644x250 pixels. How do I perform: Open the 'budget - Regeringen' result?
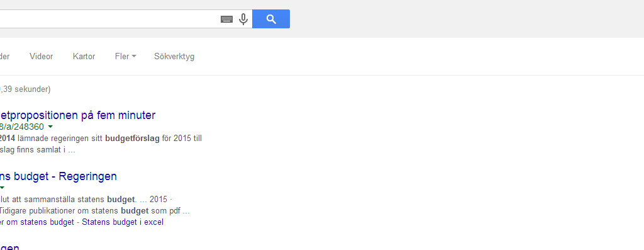click(x=58, y=176)
